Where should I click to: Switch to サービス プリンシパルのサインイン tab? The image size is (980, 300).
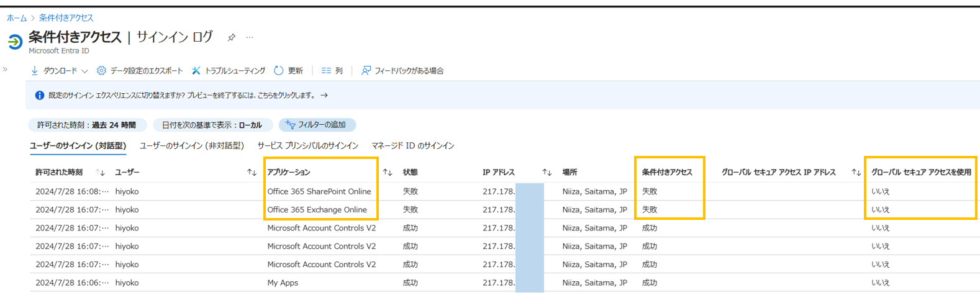pos(308,146)
